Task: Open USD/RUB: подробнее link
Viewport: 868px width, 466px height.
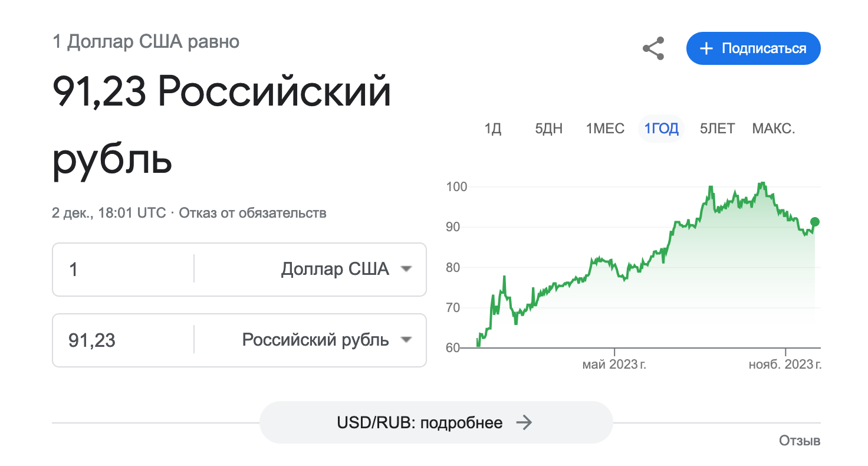Action: click(x=436, y=422)
